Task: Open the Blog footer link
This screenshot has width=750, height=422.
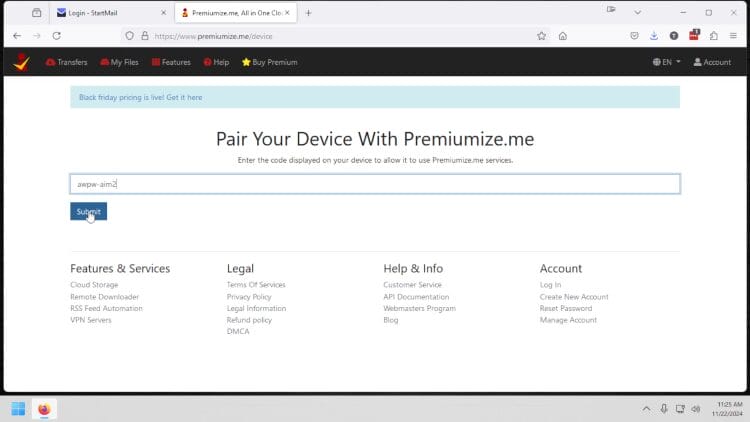Action: pyautogui.click(x=391, y=320)
